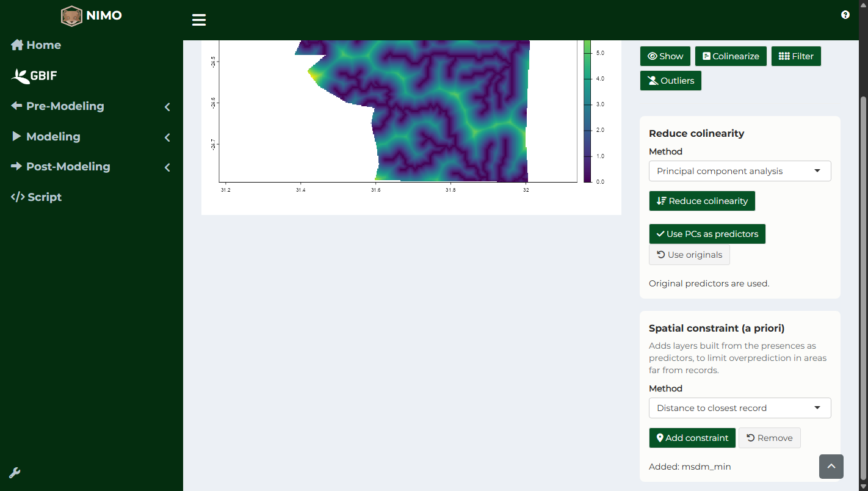
Task: Expand the Post-Modeling menu
Action: [x=92, y=167]
